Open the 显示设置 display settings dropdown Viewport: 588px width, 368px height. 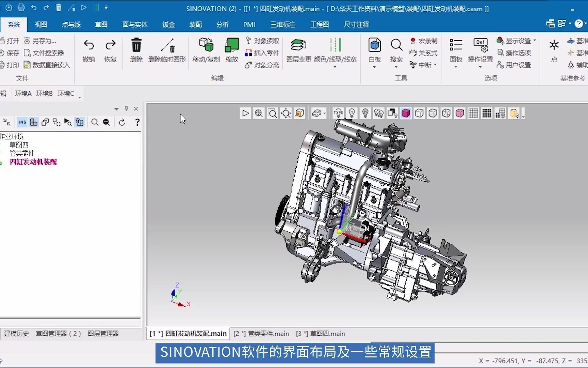(517, 41)
